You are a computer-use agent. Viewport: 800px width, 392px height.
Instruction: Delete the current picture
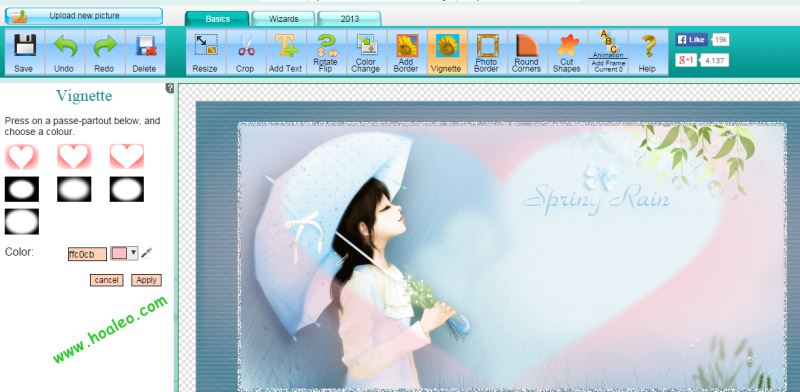coord(145,52)
